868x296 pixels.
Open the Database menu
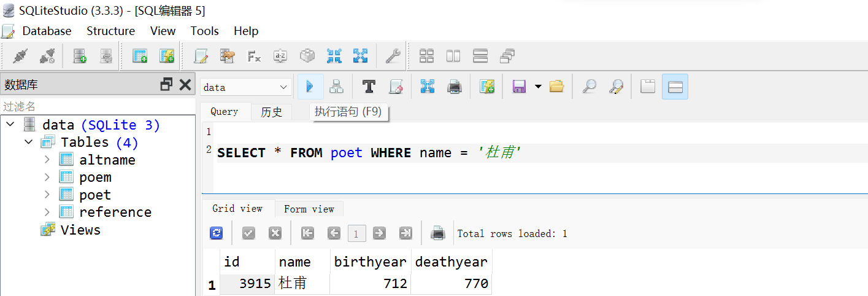pyautogui.click(x=47, y=31)
